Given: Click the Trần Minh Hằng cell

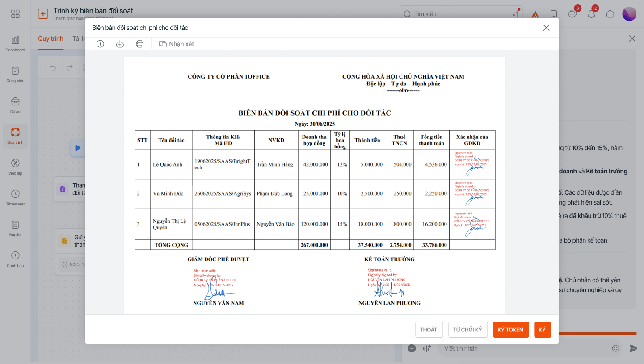Looking at the screenshot, I should [276, 164].
